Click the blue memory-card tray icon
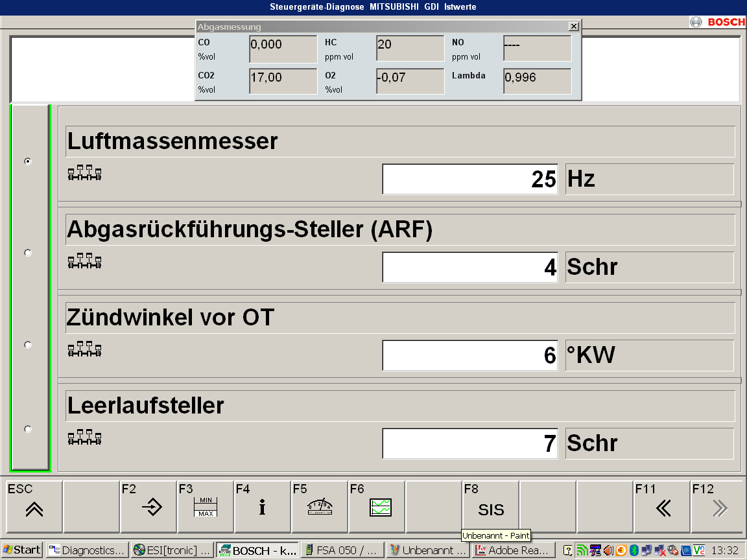The height and width of the screenshot is (560, 747). [685, 550]
